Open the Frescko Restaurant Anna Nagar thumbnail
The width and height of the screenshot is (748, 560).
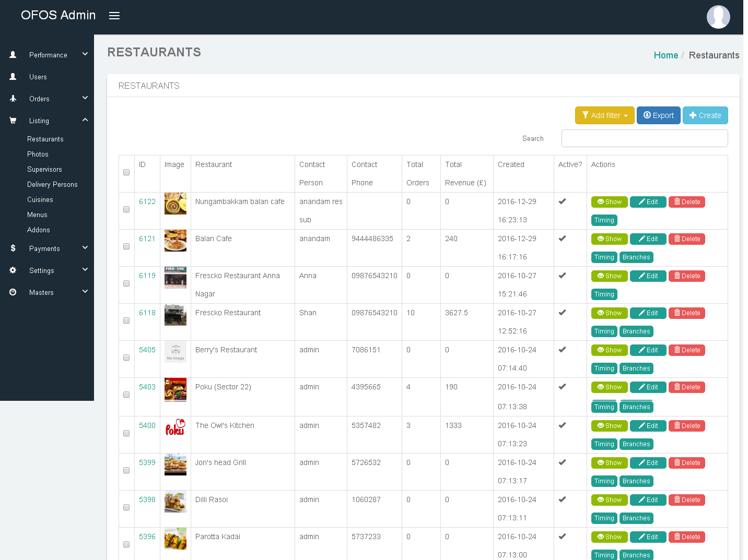pyautogui.click(x=176, y=278)
